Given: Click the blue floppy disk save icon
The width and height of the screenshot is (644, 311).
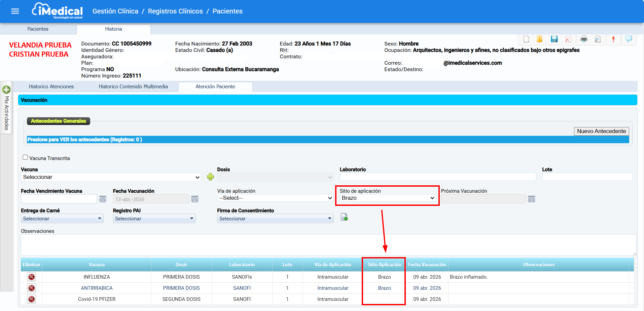Looking at the screenshot, I should [554, 39].
